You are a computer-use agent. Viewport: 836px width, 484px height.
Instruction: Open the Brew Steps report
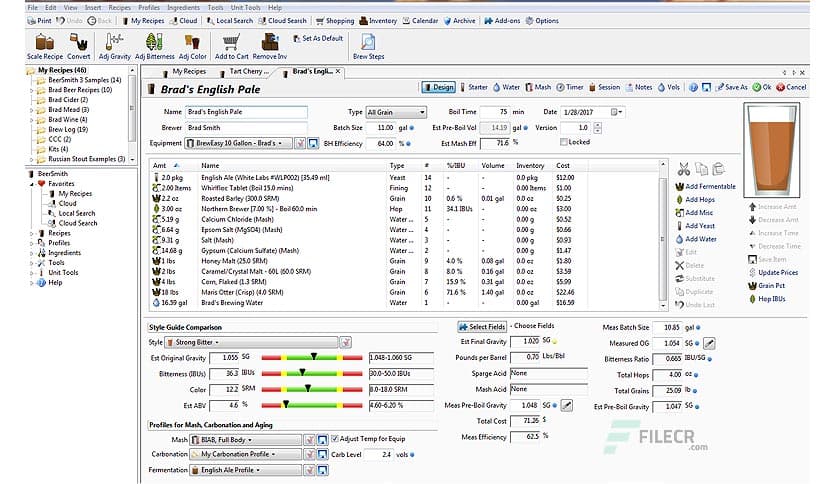(x=368, y=46)
